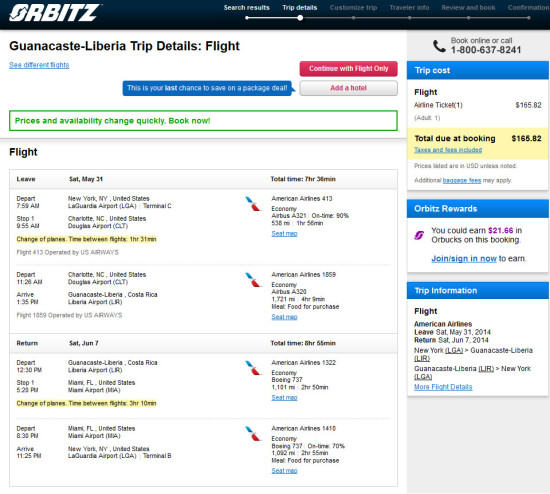550x494 pixels.
Task: Open the See different flights link
Action: coord(39,65)
